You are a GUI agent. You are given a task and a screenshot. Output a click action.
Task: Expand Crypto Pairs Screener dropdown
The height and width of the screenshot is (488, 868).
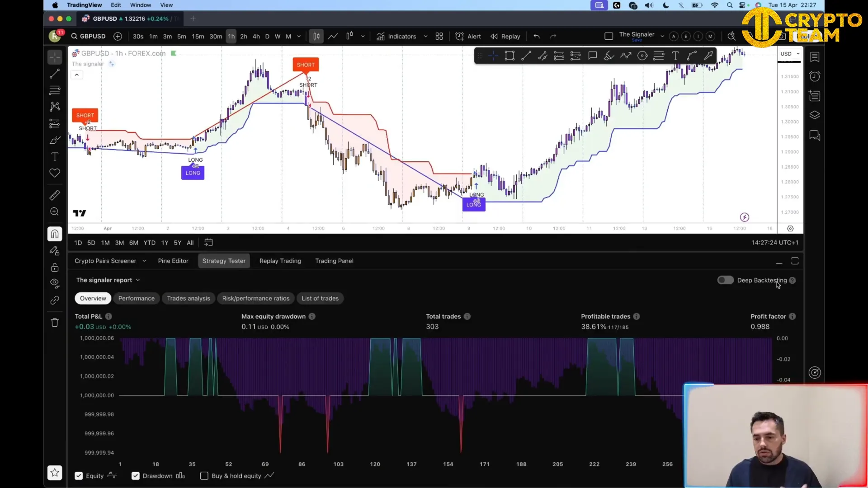pos(144,261)
